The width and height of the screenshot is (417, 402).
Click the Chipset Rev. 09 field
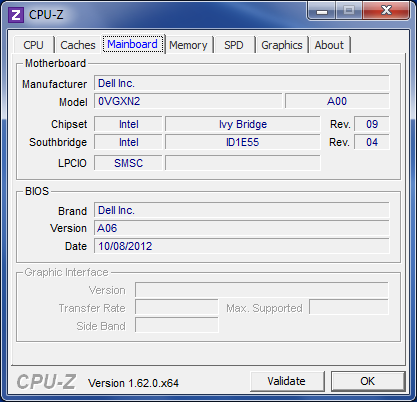coord(371,124)
